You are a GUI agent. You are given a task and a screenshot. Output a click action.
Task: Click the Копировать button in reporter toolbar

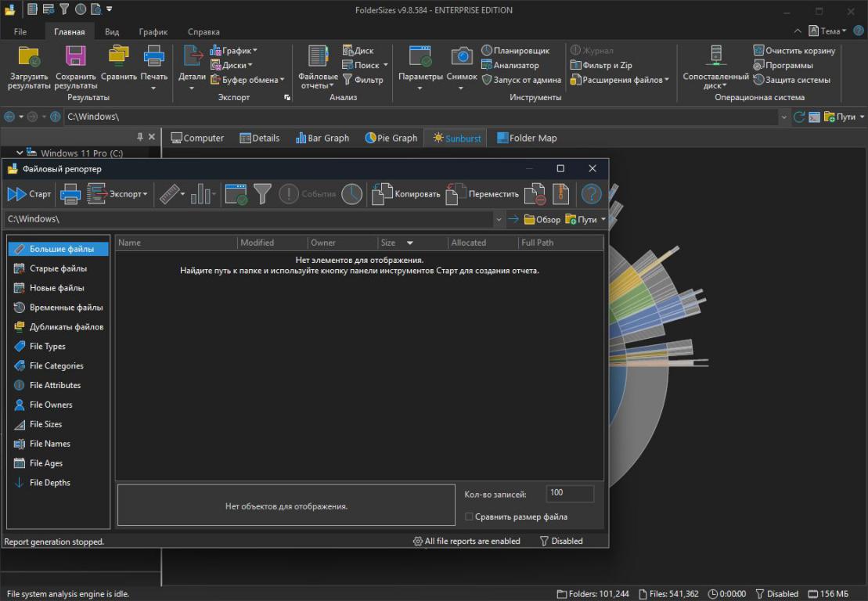coord(406,194)
